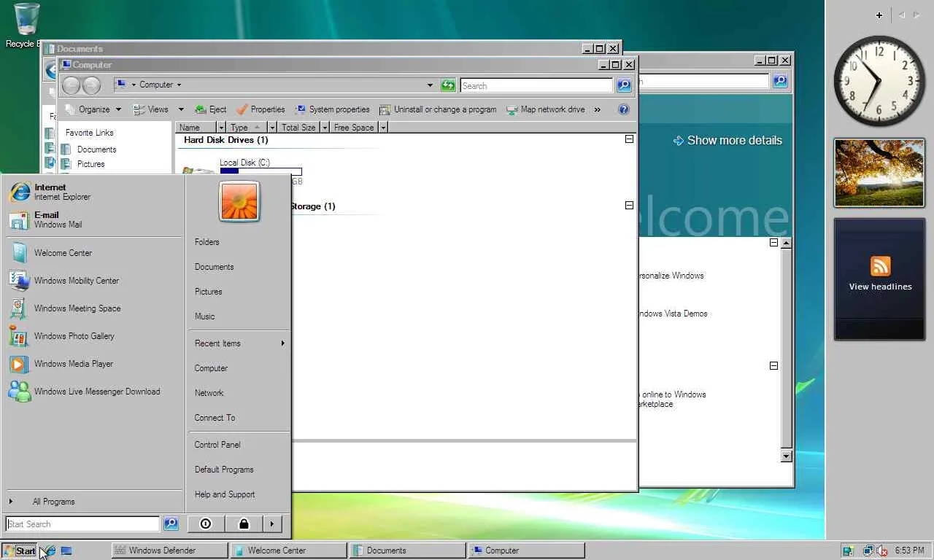Click the Computer window Search box
The image size is (934, 560).
[x=536, y=85]
